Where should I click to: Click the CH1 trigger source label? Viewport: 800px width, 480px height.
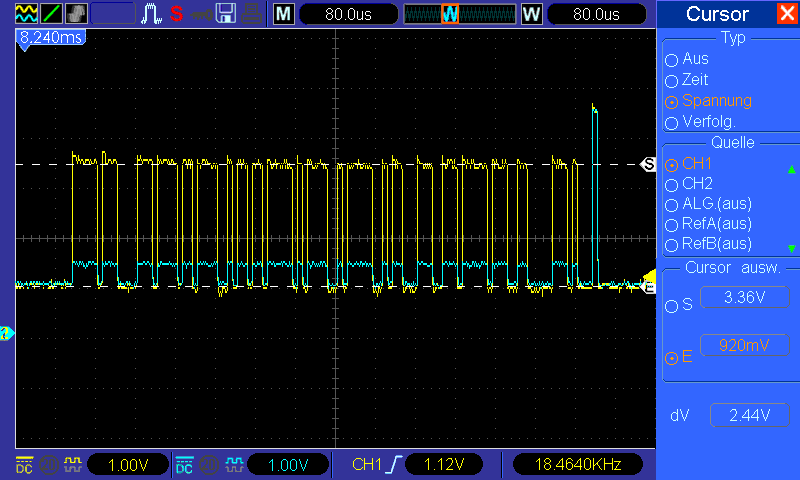point(367,464)
